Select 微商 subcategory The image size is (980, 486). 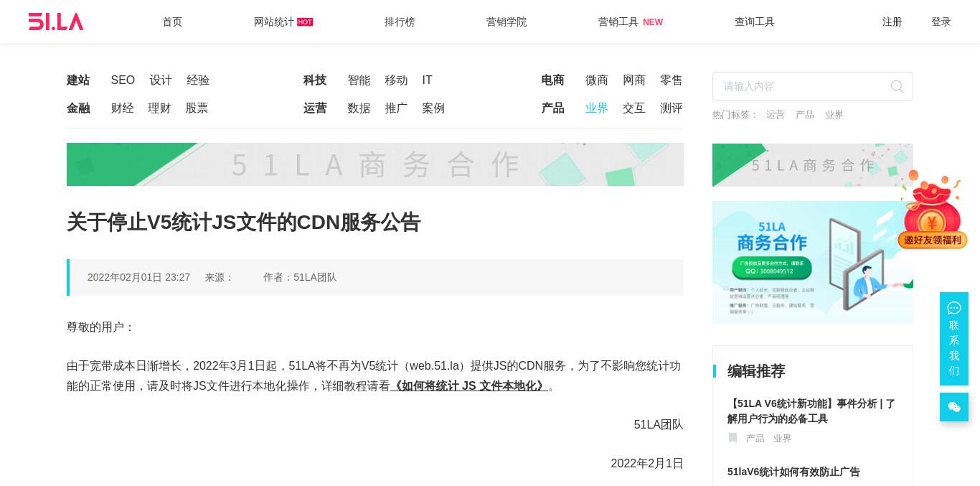click(597, 80)
